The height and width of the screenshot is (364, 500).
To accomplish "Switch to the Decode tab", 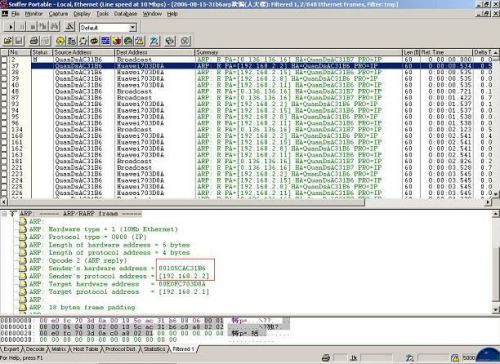I will coord(35,349).
